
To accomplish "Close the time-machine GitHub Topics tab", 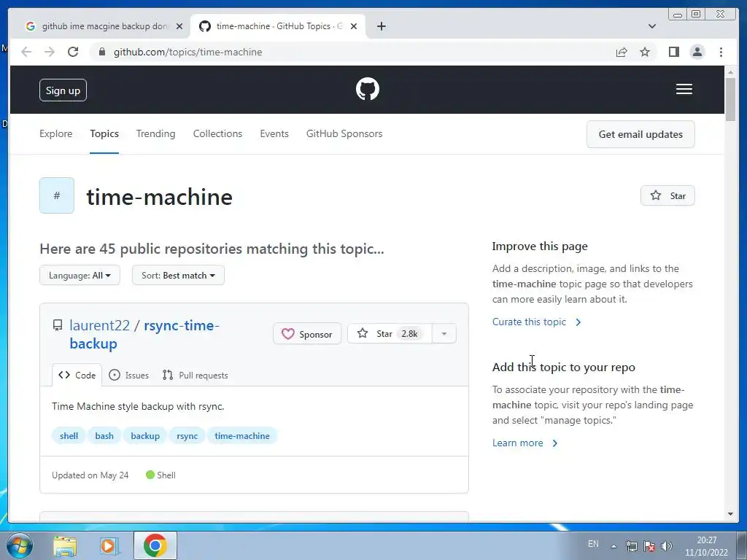I will [x=354, y=26].
